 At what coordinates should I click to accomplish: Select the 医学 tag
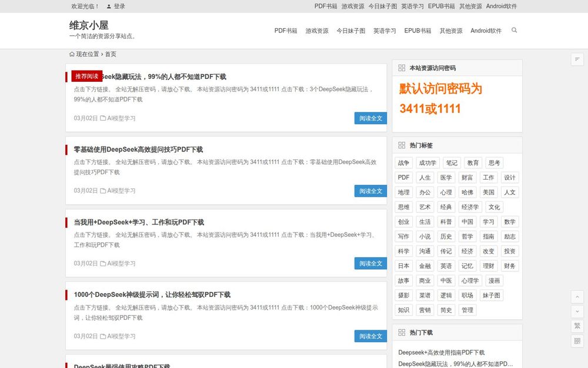(446, 178)
